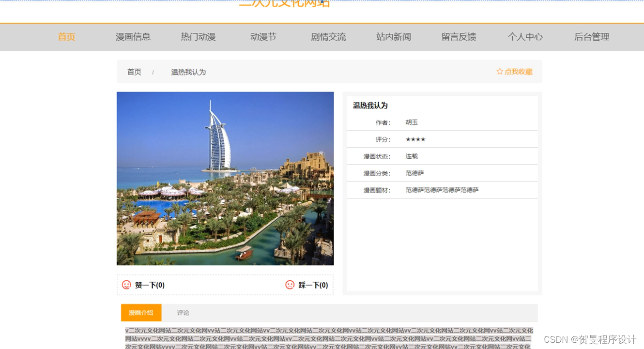Viewport: 644px width, 349px height.
Task: Click the 温热我认为 breadcrumb item
Action: coord(188,72)
